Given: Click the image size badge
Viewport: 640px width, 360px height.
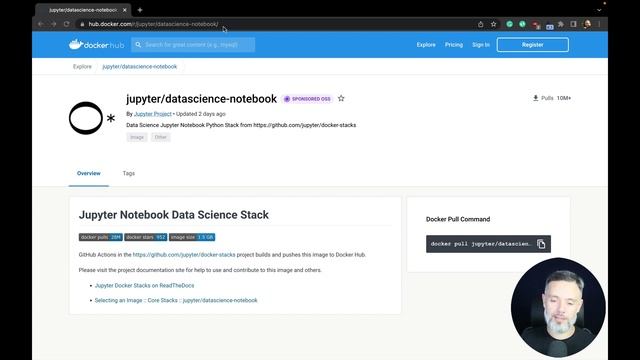Looking at the screenshot, I should pos(192,237).
